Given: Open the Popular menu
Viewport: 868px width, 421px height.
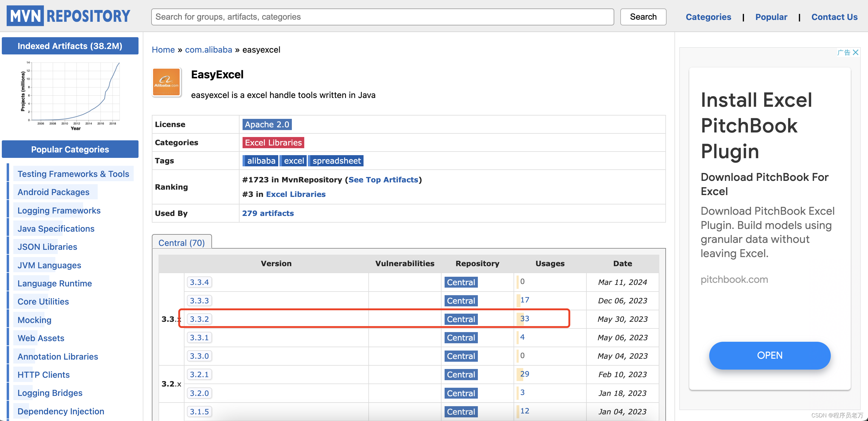Looking at the screenshot, I should (x=771, y=17).
